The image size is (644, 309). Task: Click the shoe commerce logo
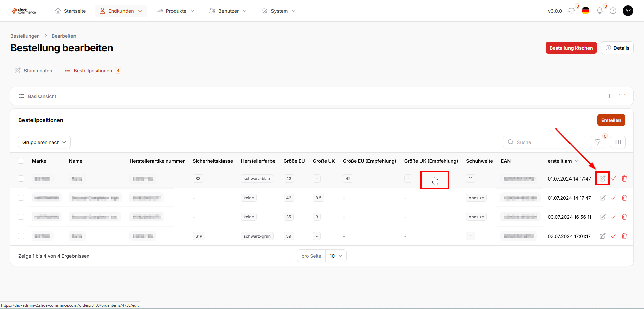pos(23,11)
